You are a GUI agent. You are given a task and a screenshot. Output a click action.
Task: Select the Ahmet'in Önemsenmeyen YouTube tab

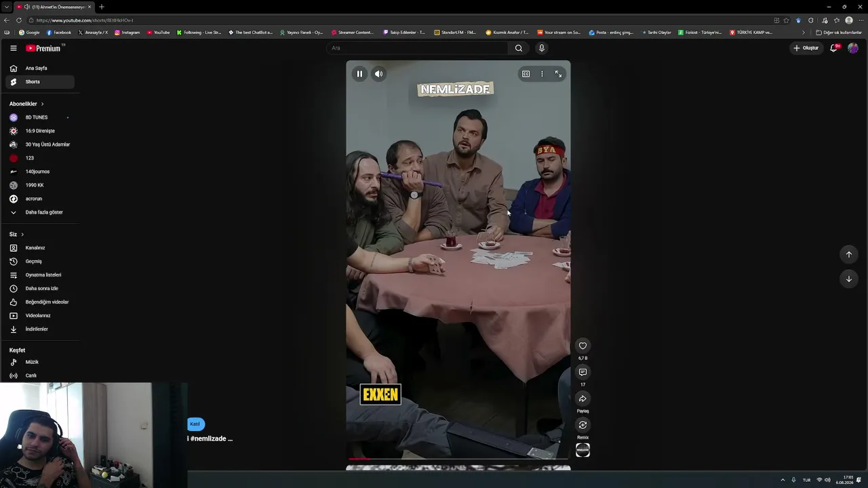54,7
